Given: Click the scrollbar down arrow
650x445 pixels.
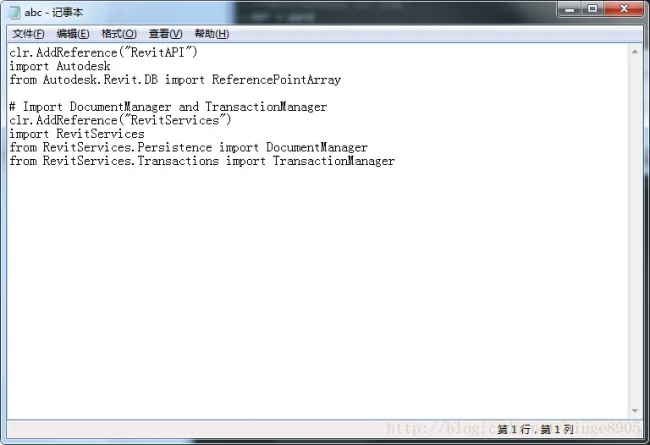Looking at the screenshot, I should (x=635, y=411).
